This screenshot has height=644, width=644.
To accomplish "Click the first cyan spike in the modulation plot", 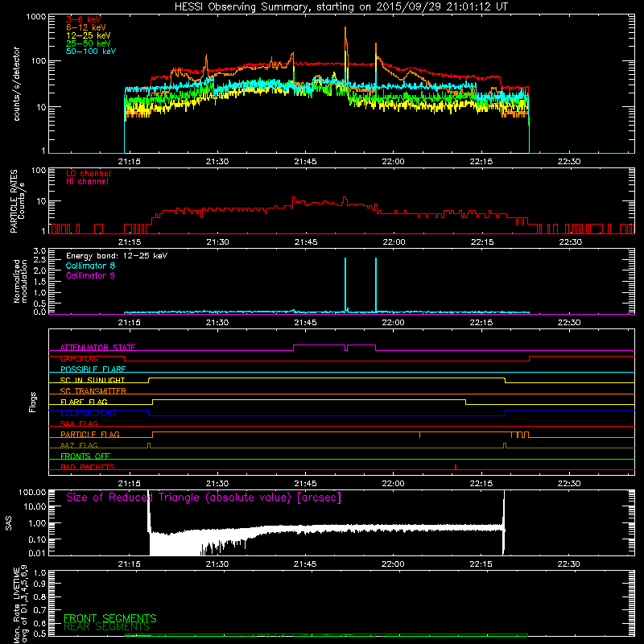I will tap(345, 284).
